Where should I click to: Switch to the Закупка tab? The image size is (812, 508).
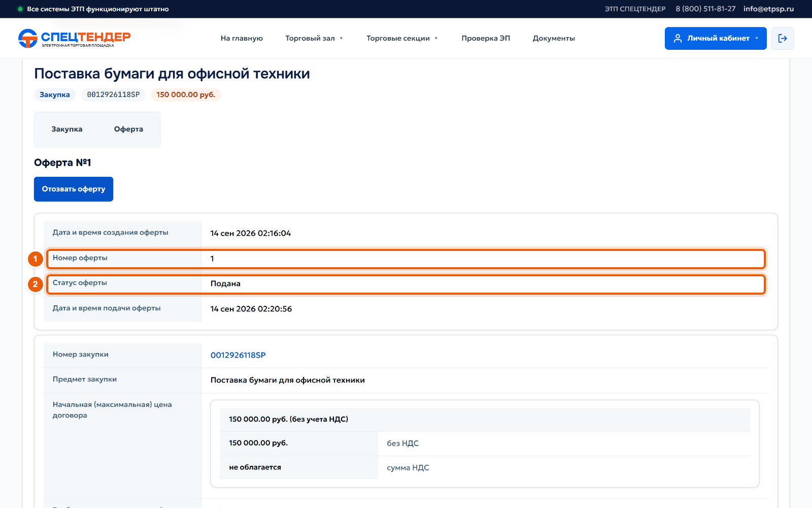(66, 129)
